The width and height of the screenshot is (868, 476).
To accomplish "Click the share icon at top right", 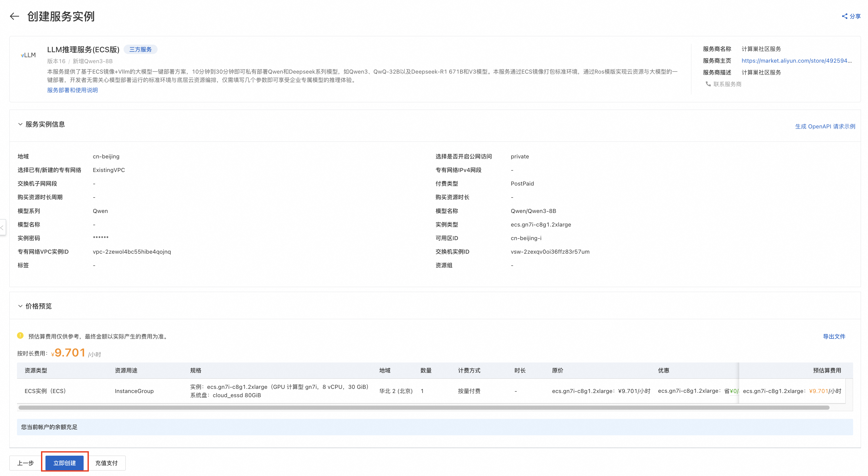I will pyautogui.click(x=844, y=16).
